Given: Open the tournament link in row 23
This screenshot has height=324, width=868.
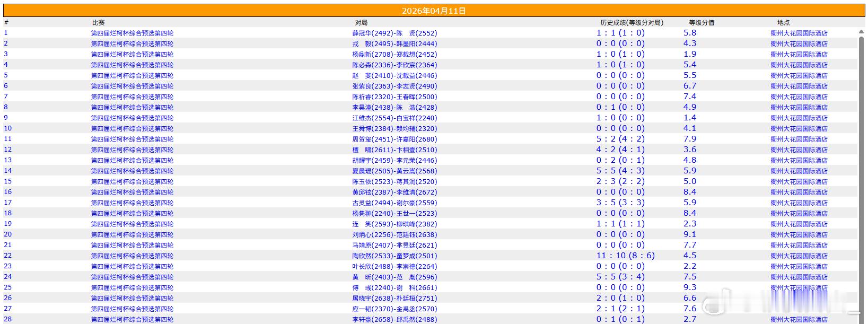Looking at the screenshot, I should point(132,266).
